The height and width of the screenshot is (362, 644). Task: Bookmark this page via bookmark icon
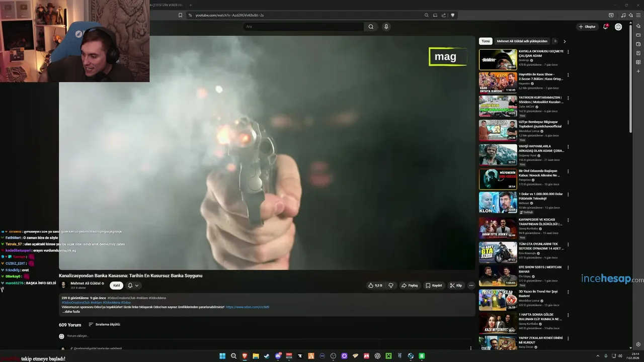click(180, 15)
